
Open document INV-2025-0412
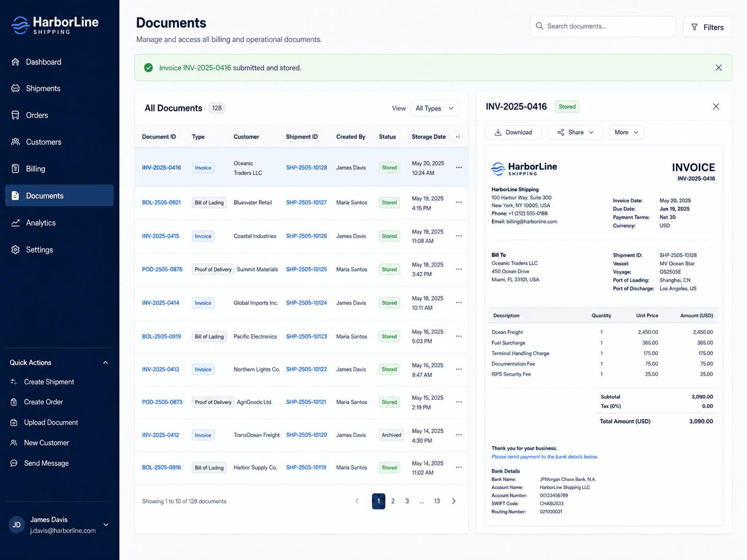pyautogui.click(x=160, y=435)
